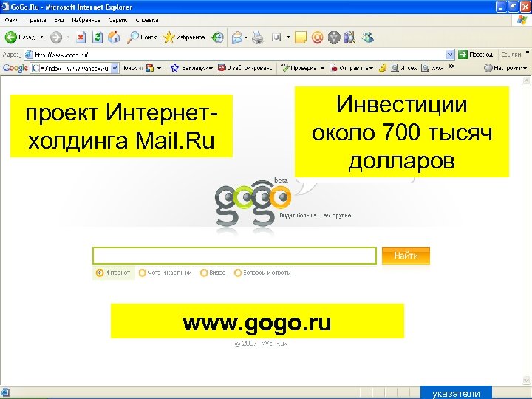The width and height of the screenshot is (532, 399).
Task: Open the Правка menu
Action: coord(36,20)
